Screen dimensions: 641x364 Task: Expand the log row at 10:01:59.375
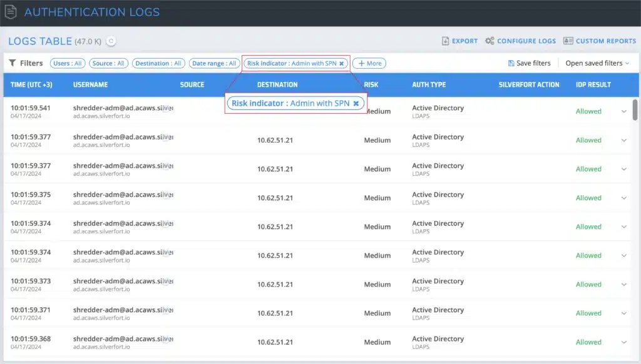pyautogui.click(x=624, y=198)
